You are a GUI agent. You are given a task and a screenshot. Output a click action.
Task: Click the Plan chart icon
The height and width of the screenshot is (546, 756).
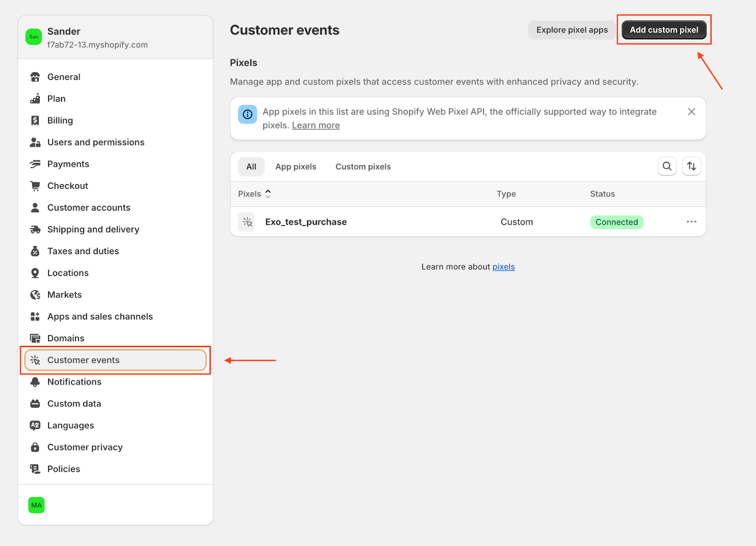(35, 99)
